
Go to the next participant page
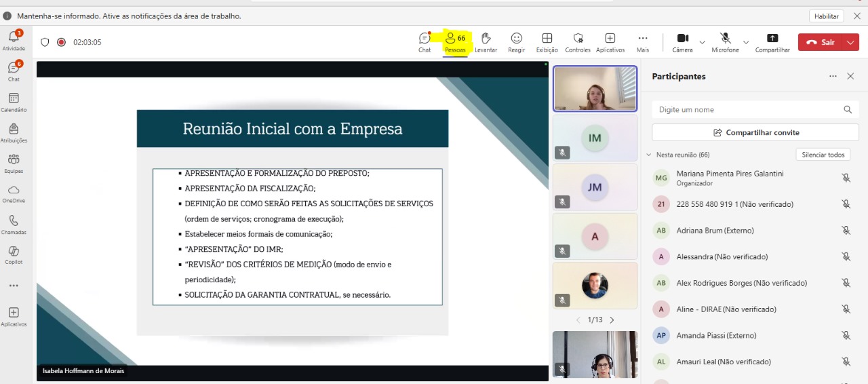pos(612,320)
